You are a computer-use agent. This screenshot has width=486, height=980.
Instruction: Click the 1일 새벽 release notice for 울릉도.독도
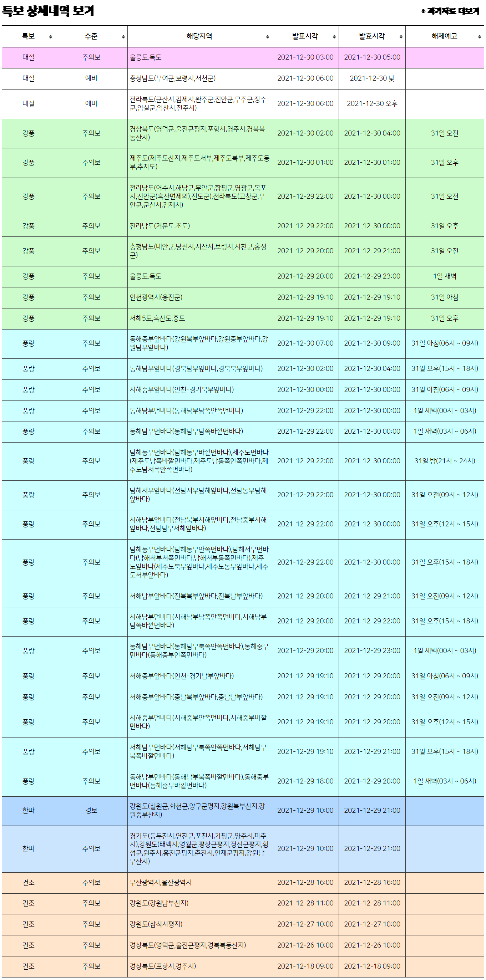click(x=445, y=277)
